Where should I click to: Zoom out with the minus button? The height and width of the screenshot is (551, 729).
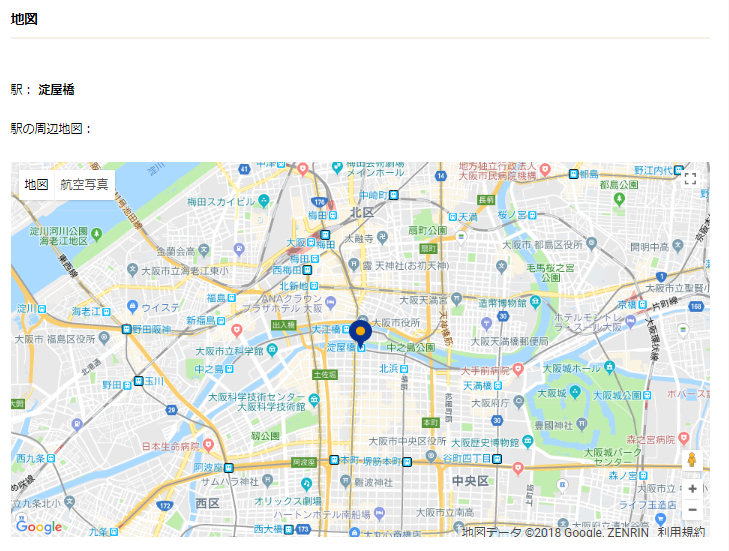tap(692, 510)
